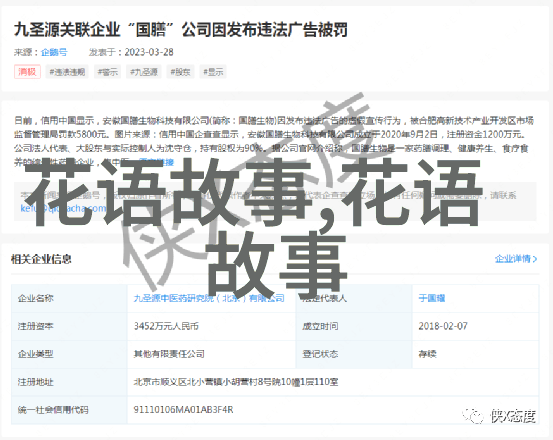Viewport: 553px width, 440px height.
Task: Click the 花语故事 overlay caption text
Action: click(255, 227)
